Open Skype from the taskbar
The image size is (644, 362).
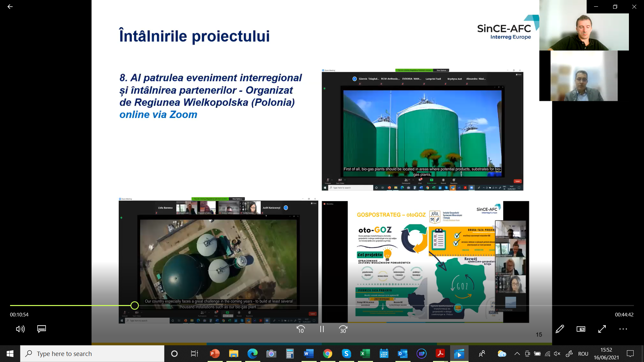coord(346,354)
